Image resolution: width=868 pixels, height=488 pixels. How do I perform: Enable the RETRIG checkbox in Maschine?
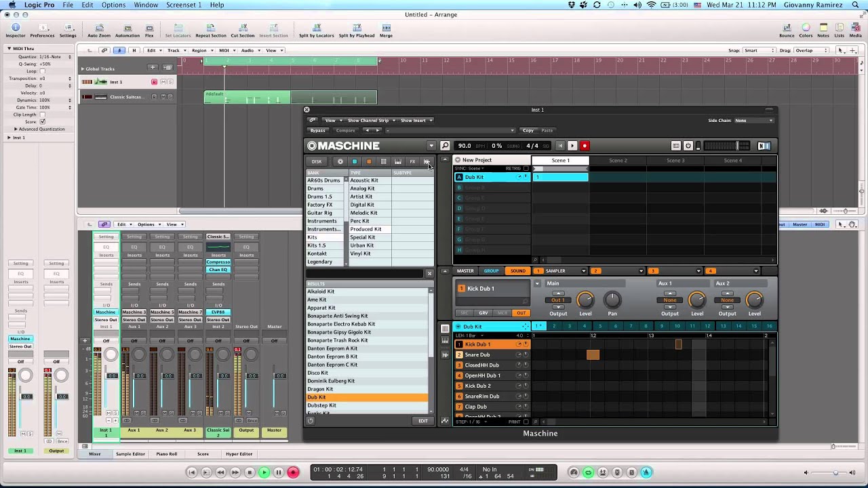[x=526, y=168]
